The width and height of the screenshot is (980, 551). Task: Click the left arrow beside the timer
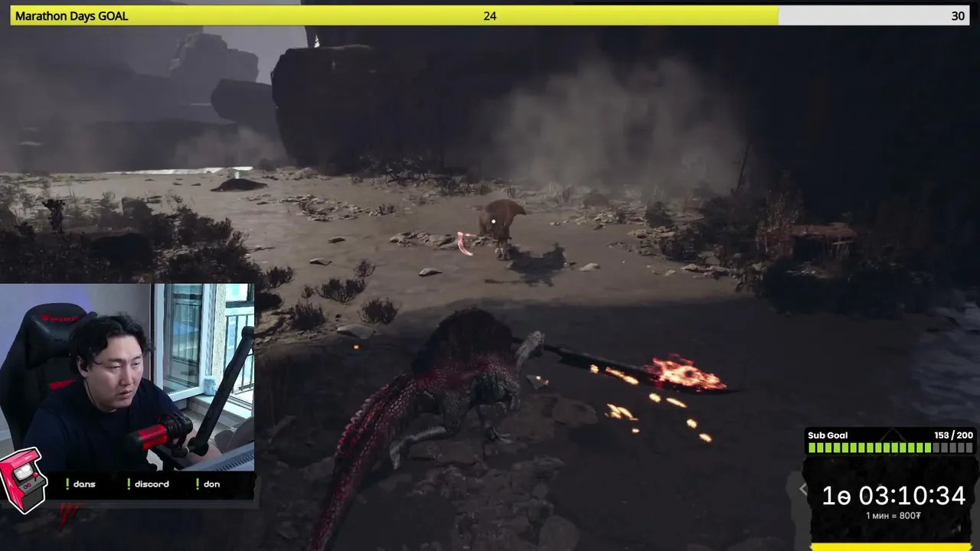click(802, 489)
